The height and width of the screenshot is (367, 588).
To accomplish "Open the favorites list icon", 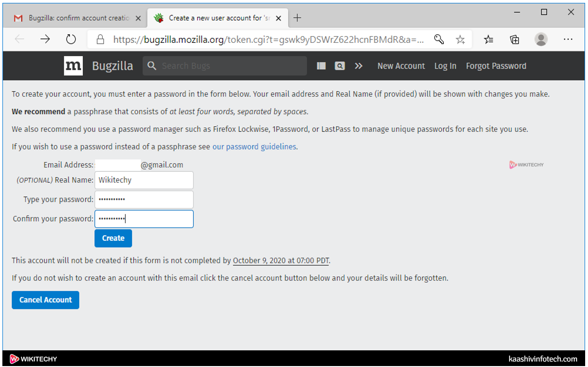I will [x=489, y=40].
